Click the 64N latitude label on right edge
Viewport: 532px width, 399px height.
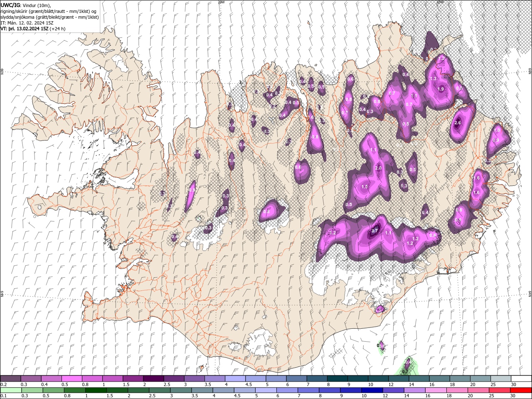click(530, 294)
